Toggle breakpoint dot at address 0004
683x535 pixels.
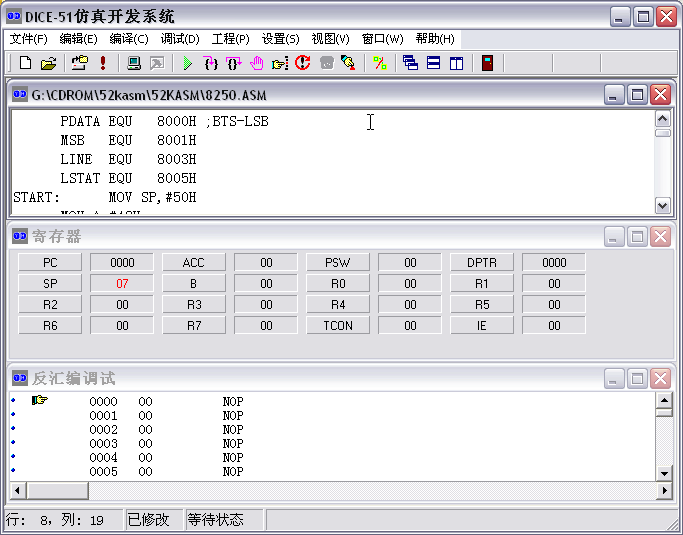(13, 456)
